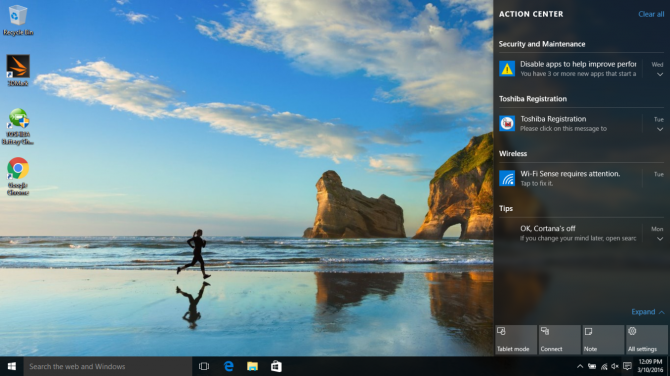Open Task View from the taskbar
Screen dimensions: 670x376
coord(204,366)
